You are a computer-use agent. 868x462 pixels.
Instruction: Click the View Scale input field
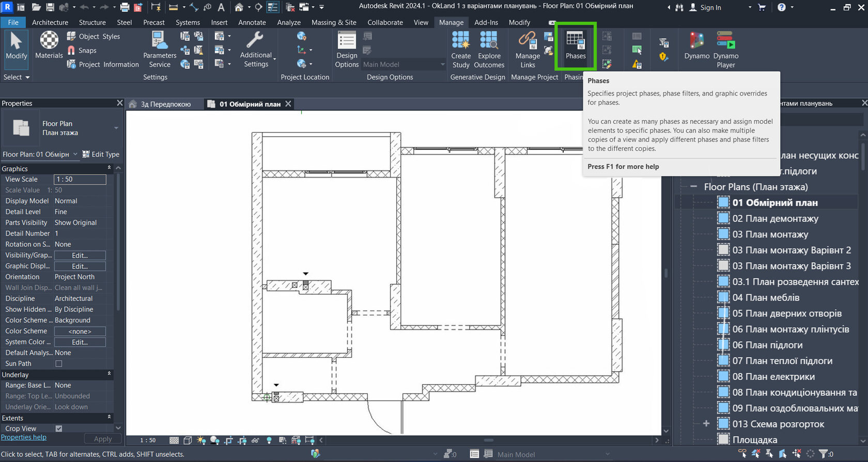pyautogui.click(x=80, y=179)
